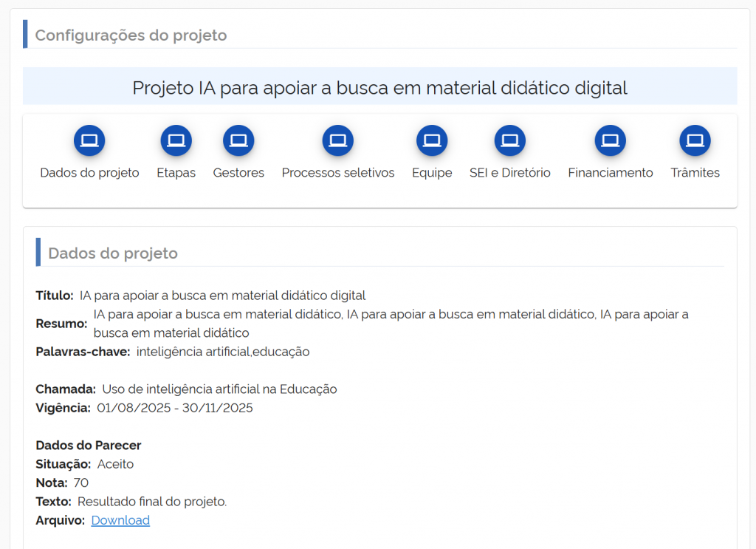Select the Trâmites icon
The height and width of the screenshot is (549, 756).
click(694, 140)
